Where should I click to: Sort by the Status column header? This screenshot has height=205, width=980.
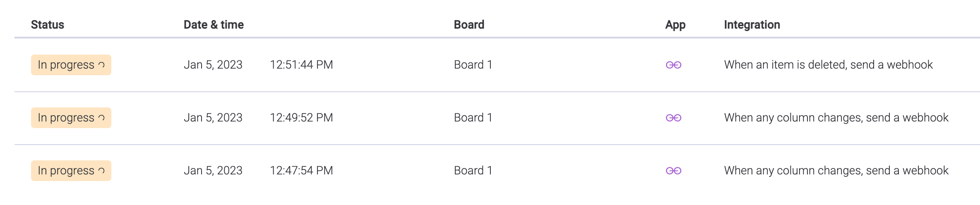pos(48,25)
